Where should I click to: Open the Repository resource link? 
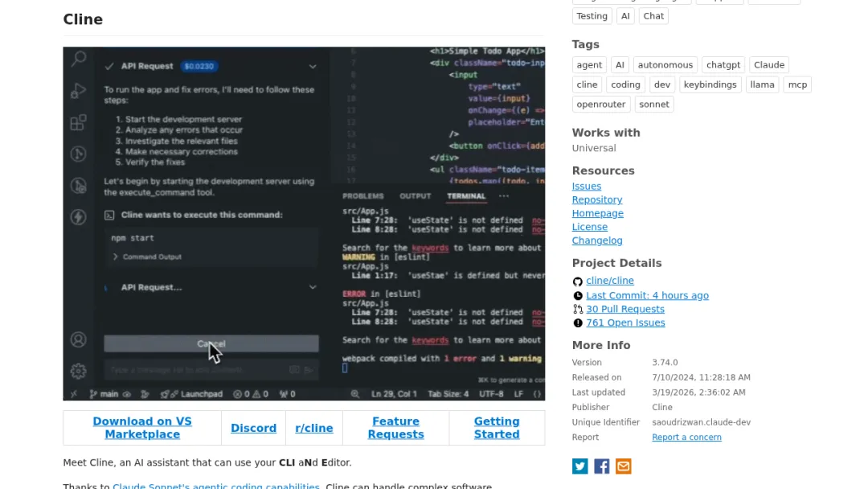point(596,199)
